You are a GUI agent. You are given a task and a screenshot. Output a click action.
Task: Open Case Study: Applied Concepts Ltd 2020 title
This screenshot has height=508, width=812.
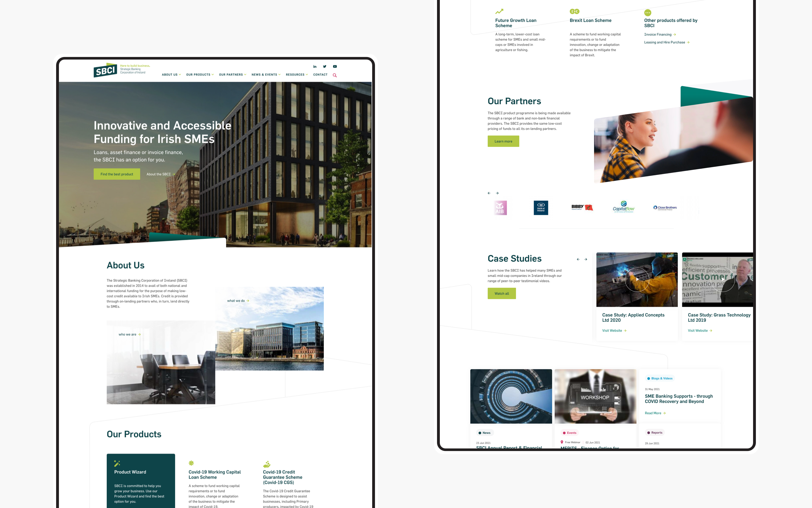(x=633, y=317)
